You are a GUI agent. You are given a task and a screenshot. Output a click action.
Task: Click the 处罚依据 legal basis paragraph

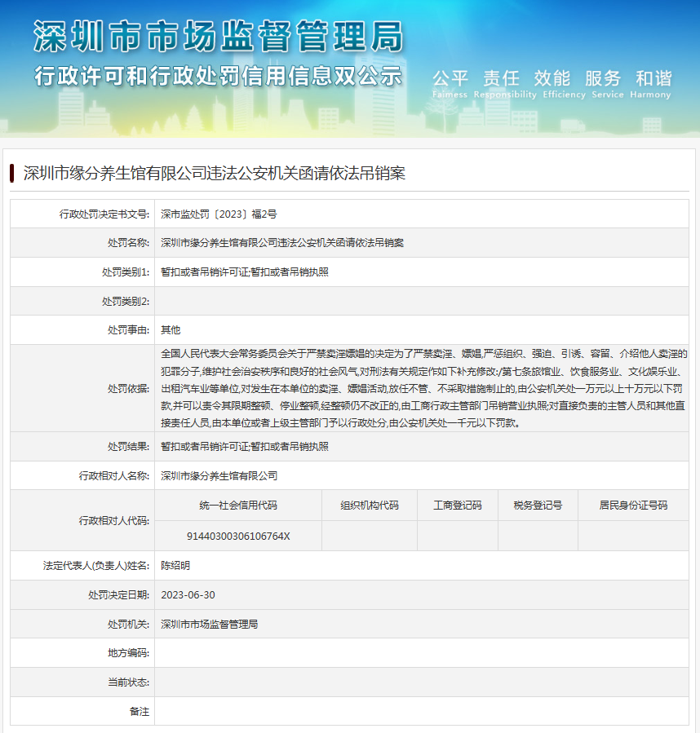[423, 388]
